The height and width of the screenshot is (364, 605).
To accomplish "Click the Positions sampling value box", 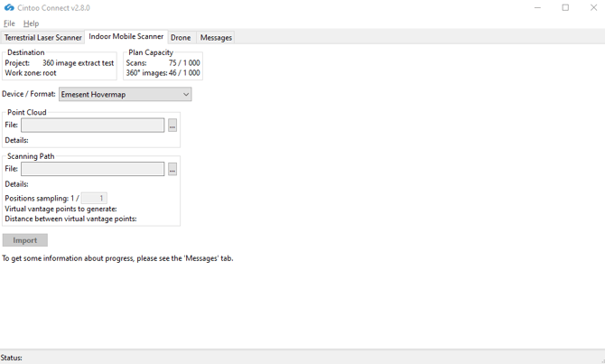I will 94,198.
